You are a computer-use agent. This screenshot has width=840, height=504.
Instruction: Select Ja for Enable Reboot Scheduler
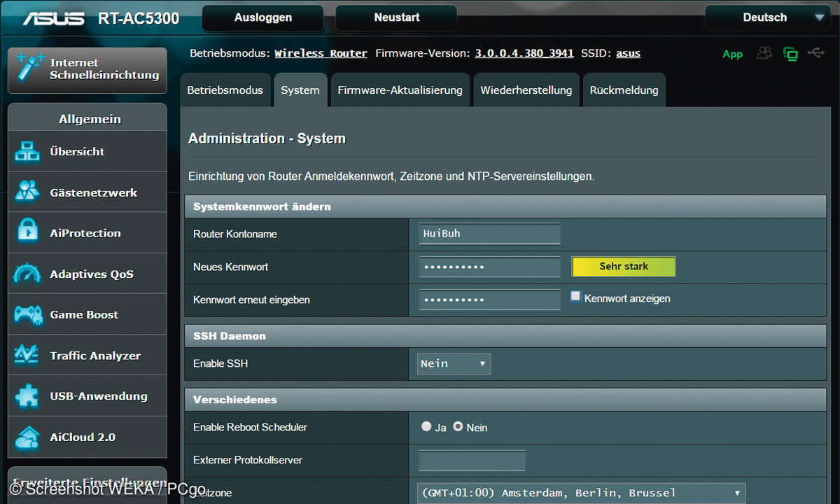[426, 426]
